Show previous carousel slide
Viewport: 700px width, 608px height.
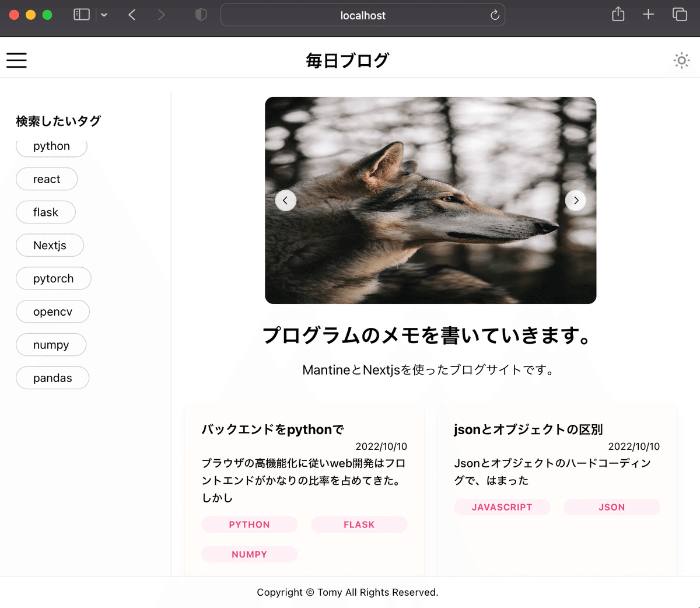pos(285,200)
